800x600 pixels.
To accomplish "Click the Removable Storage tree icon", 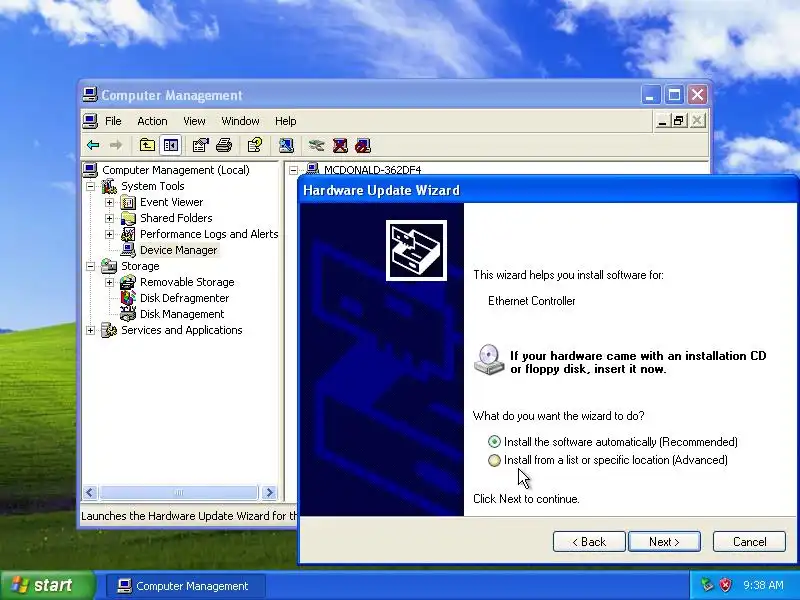I will click(x=128, y=282).
